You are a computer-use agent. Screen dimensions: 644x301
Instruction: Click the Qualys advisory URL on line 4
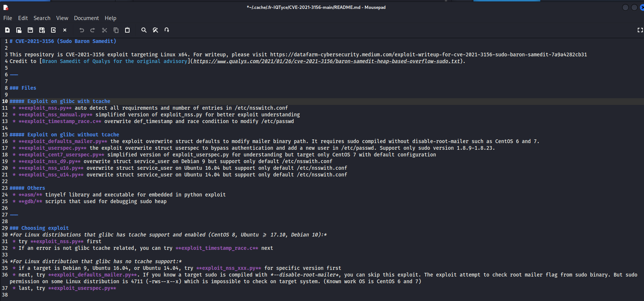(326, 62)
